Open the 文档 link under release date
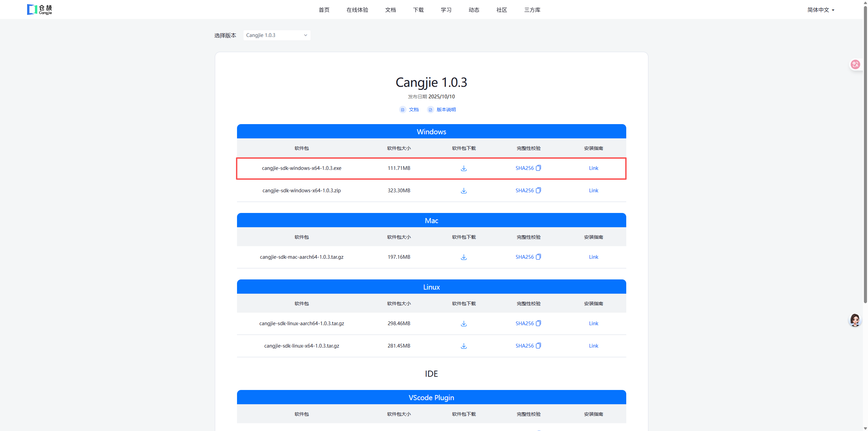Screen dimensions: 868x431 [x=413, y=110]
